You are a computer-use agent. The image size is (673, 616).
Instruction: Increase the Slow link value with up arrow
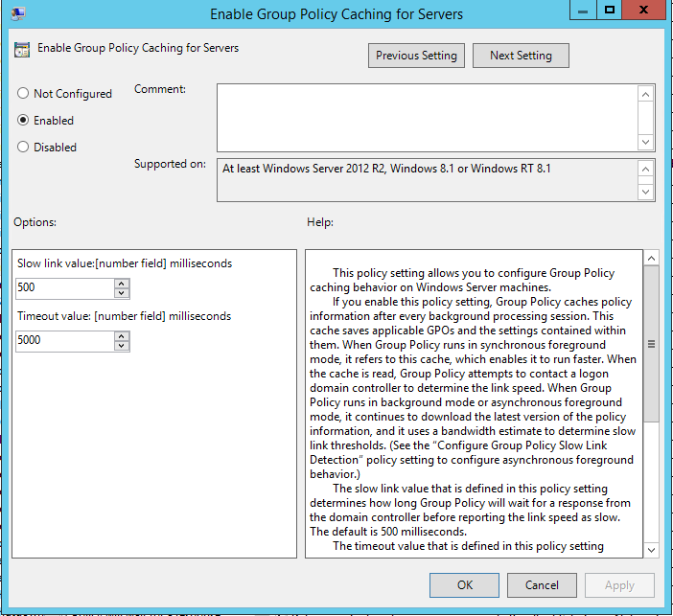pyautogui.click(x=122, y=284)
